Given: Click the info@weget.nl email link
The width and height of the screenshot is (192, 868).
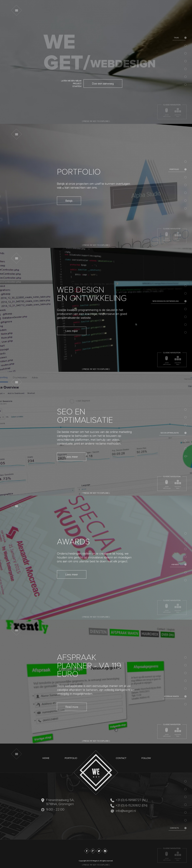Looking at the screenshot, I should click(125, 811).
